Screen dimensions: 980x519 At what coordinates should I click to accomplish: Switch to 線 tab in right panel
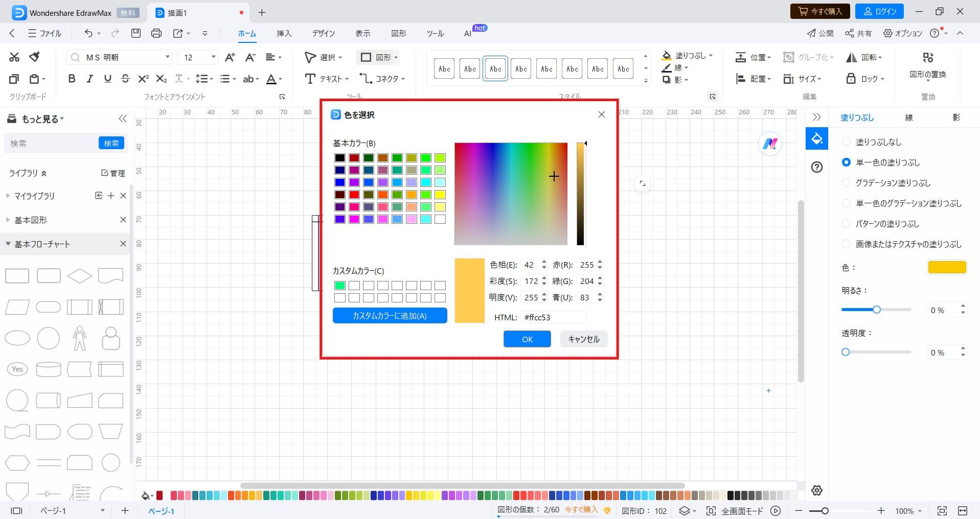909,117
